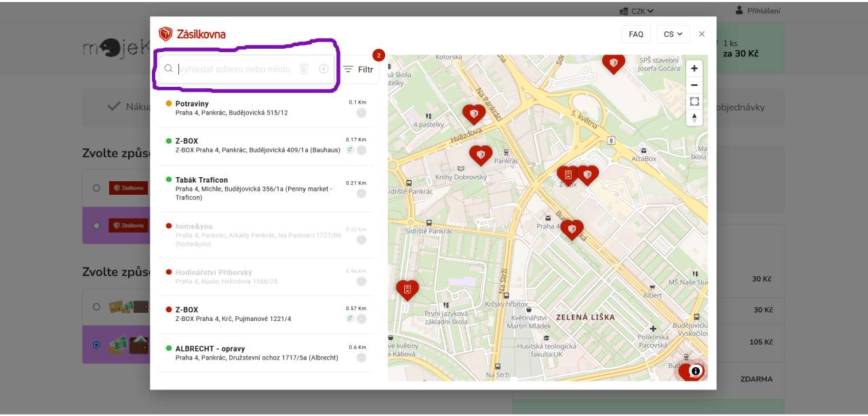The image size is (868, 416).
Task: Select Zásilkovna shipping radio in purple row
Action: [x=96, y=225]
